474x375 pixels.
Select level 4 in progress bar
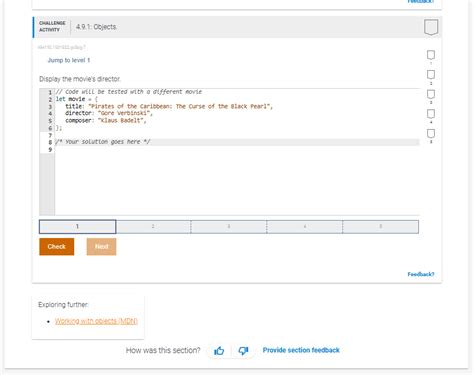pyautogui.click(x=305, y=227)
